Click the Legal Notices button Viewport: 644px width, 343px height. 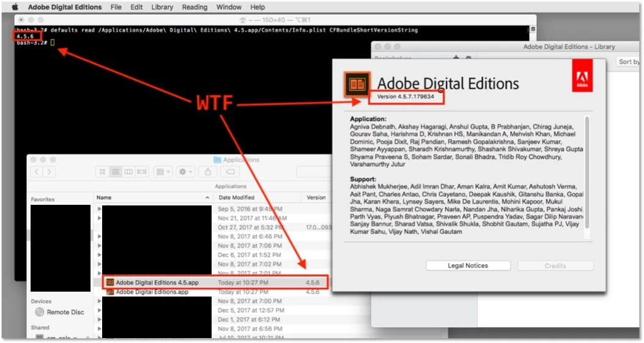tap(468, 266)
